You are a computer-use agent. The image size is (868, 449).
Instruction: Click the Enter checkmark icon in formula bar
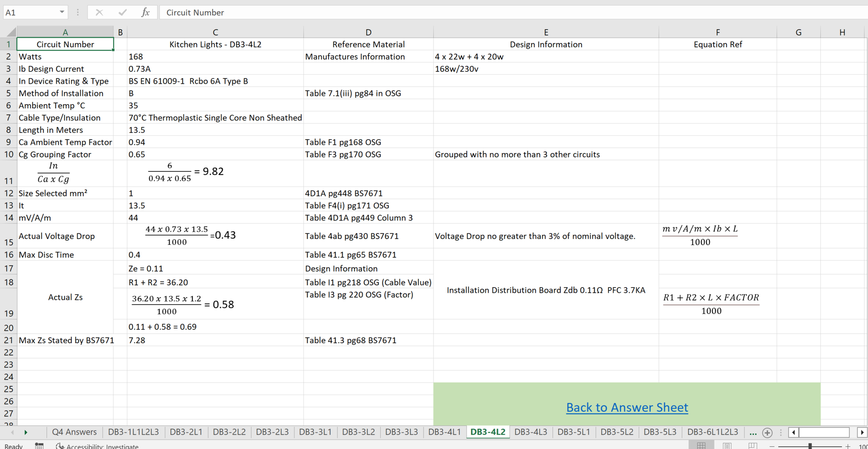coord(122,13)
